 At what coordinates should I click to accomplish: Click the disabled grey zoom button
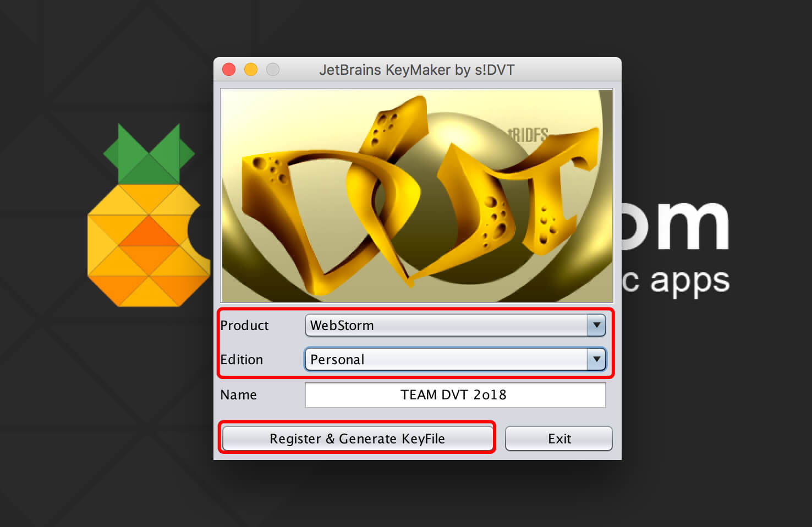point(273,69)
